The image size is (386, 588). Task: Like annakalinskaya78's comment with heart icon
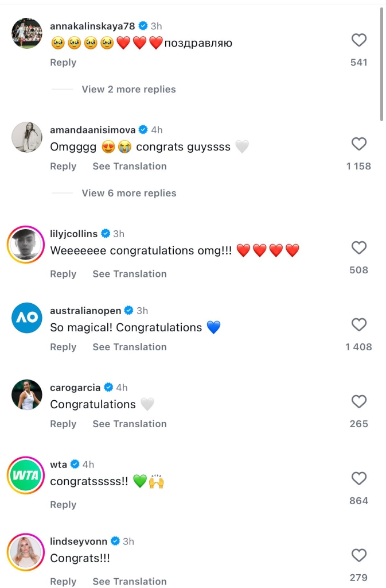point(358,40)
